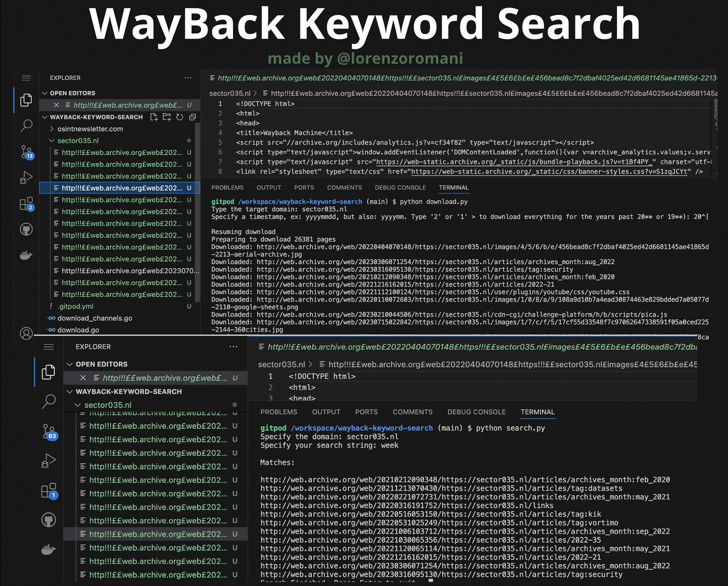The height and width of the screenshot is (586, 728).
Task: Open GitHub view in lower activity bar
Action: coord(48,520)
